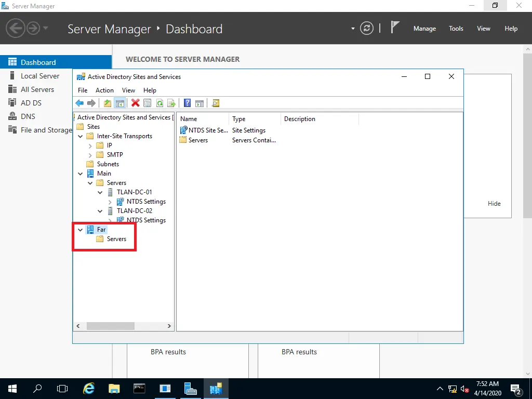Delete selected object with red X icon
The height and width of the screenshot is (399, 532).
(136, 103)
